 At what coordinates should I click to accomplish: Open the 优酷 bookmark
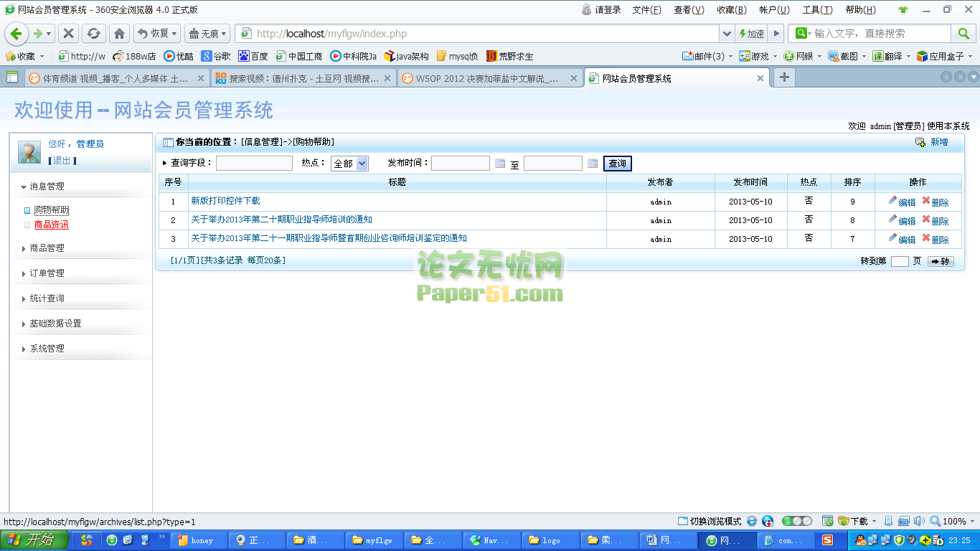click(179, 56)
